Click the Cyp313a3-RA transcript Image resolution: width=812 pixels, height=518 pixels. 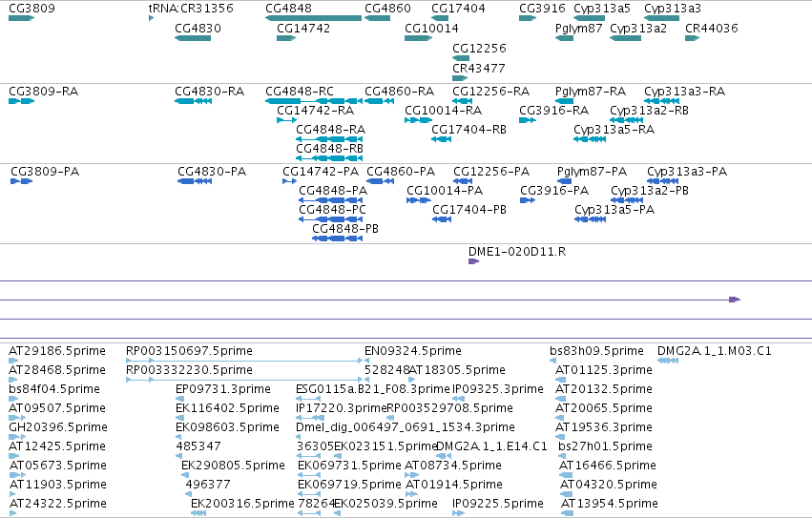pos(662,101)
